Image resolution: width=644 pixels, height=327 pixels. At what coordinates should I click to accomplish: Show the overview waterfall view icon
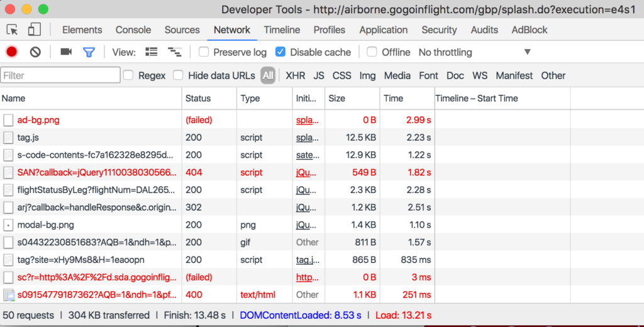[175, 52]
